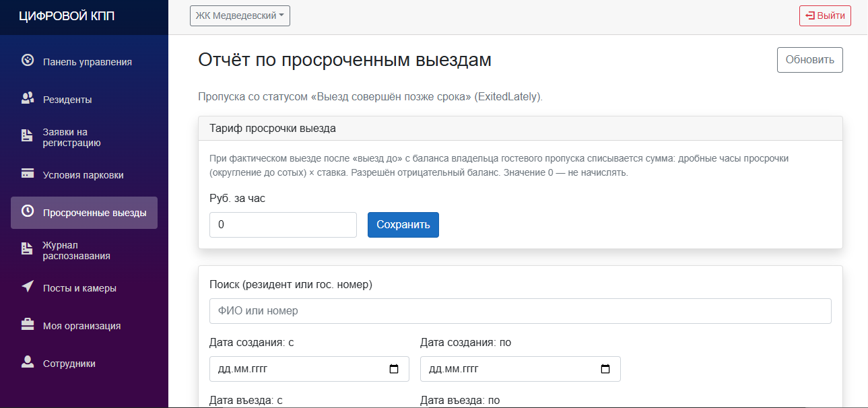Open the Условия парковки card icon
Viewport: 868px width, 408px height.
(x=27, y=174)
